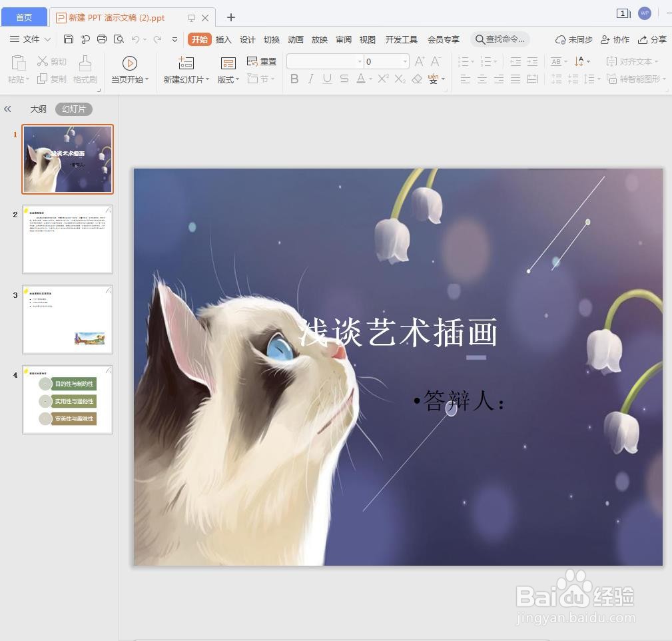The width and height of the screenshot is (672, 641).
Task: Select slide 2 thumbnail
Action: [x=67, y=239]
